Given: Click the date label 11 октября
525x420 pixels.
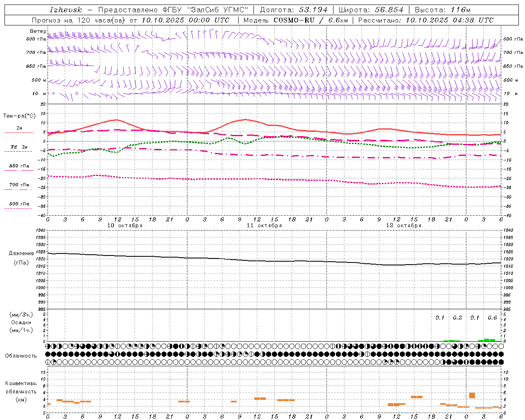Looking at the screenshot, I should 265,226.
